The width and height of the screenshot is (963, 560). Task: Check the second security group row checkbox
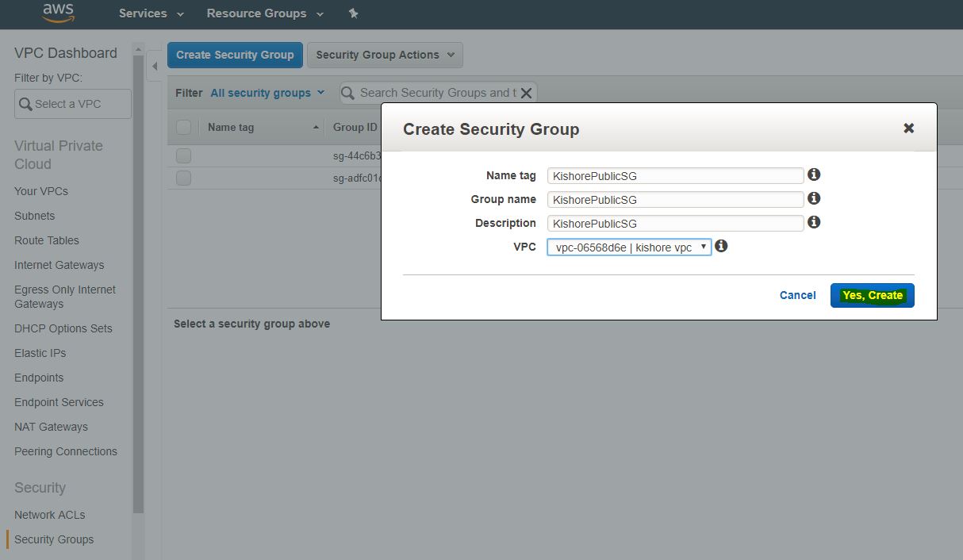(x=183, y=178)
